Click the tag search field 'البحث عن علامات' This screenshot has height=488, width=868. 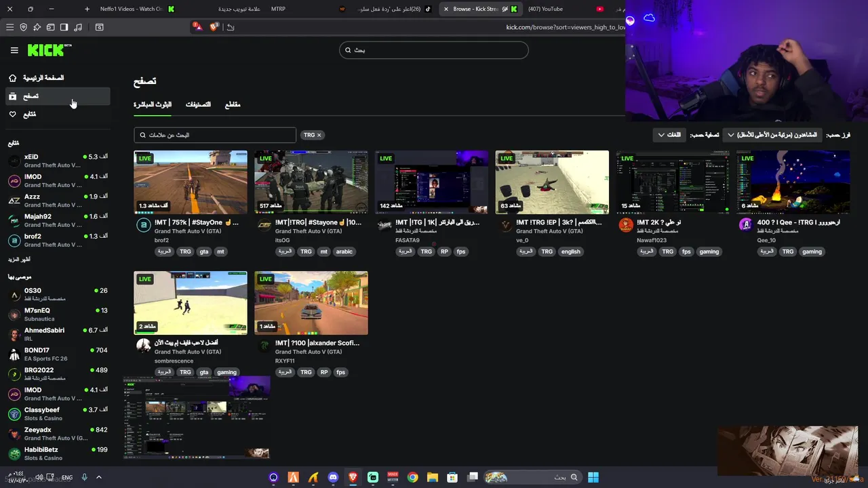(x=215, y=135)
